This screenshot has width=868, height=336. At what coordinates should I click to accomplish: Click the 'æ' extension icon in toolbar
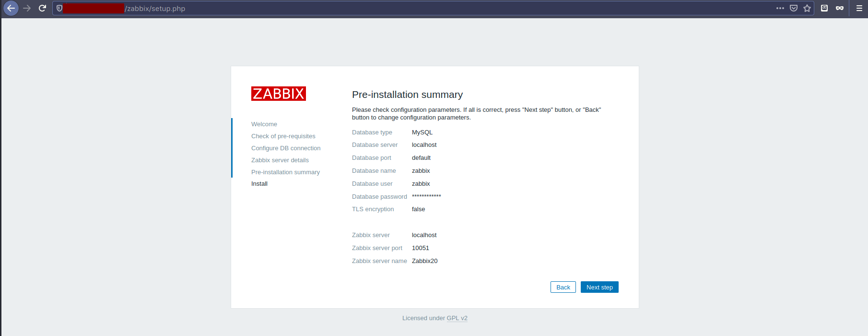click(824, 8)
